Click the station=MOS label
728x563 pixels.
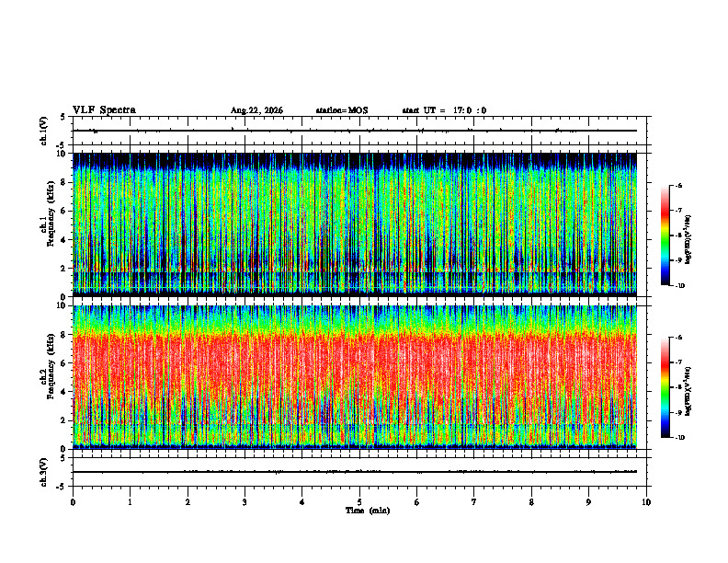[x=342, y=110]
